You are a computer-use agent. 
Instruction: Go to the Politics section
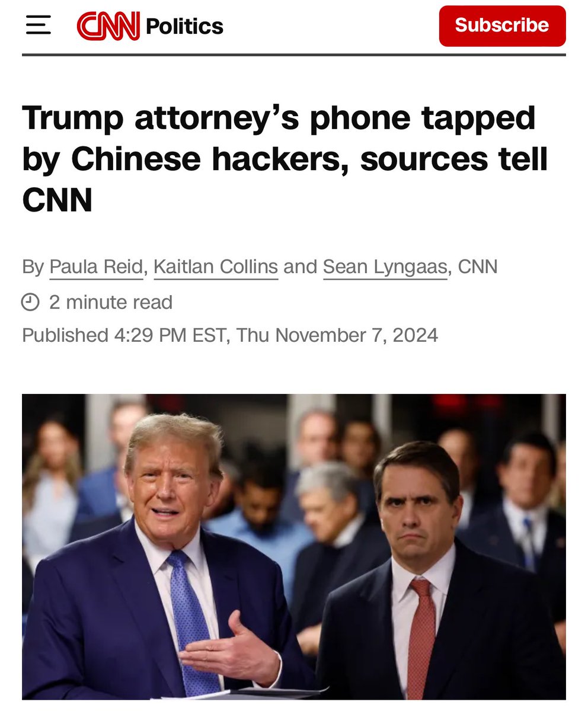coord(184,26)
